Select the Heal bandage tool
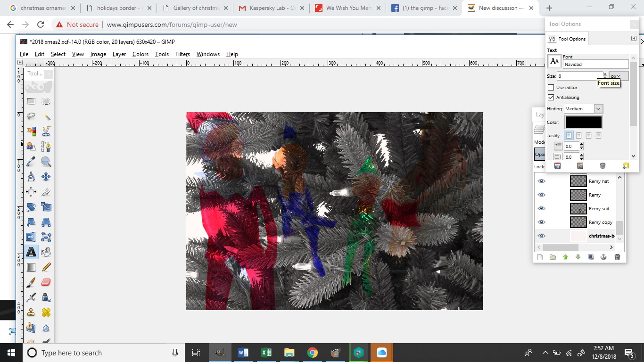Screen dimensions: 644x362 [x=46, y=313]
